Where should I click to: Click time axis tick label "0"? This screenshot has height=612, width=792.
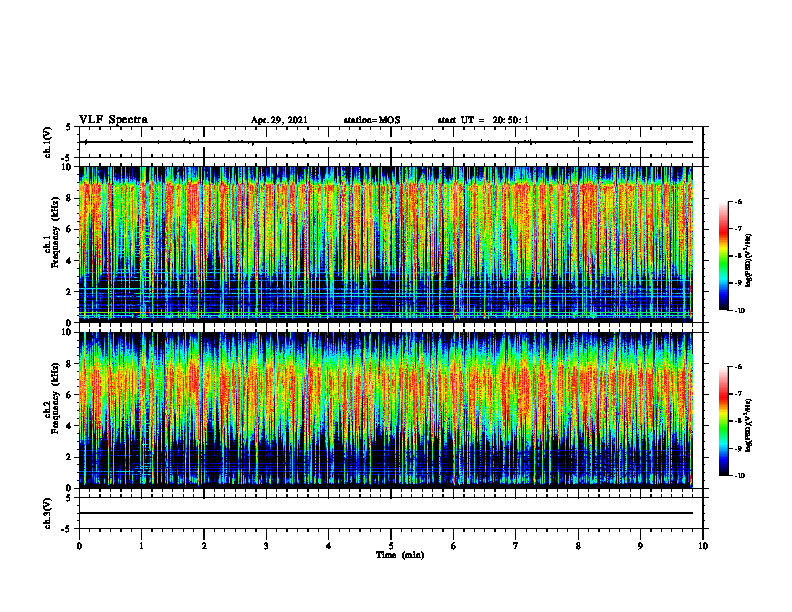(79, 546)
